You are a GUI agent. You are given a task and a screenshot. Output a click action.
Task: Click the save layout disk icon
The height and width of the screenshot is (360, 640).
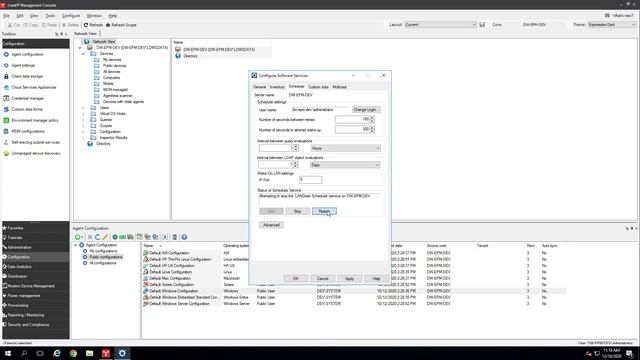482,25
